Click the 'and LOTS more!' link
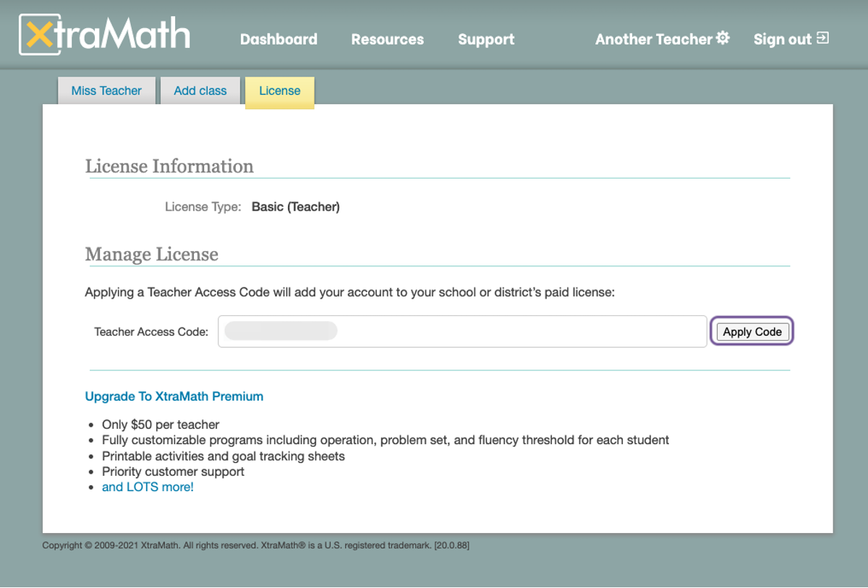 (x=148, y=487)
